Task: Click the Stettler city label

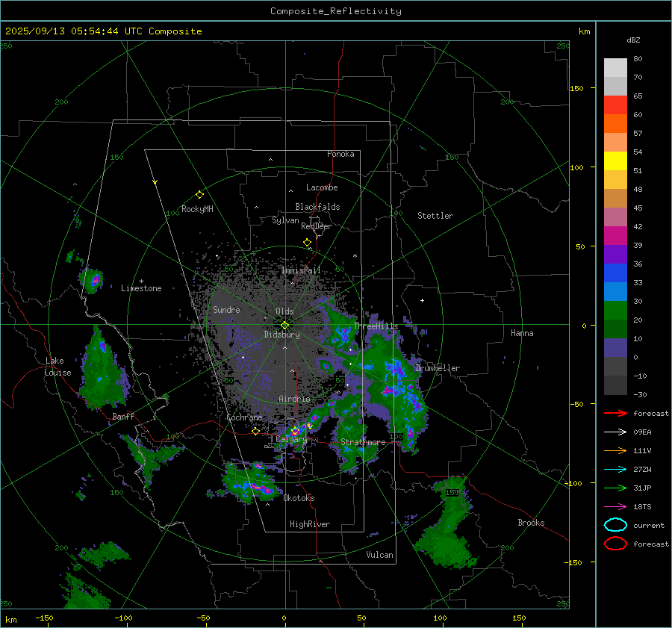Action: [x=435, y=216]
